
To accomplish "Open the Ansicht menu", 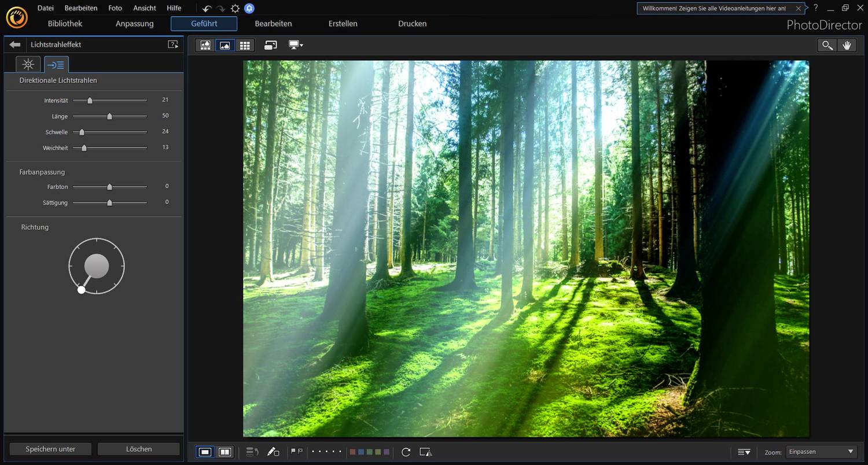I will [144, 8].
